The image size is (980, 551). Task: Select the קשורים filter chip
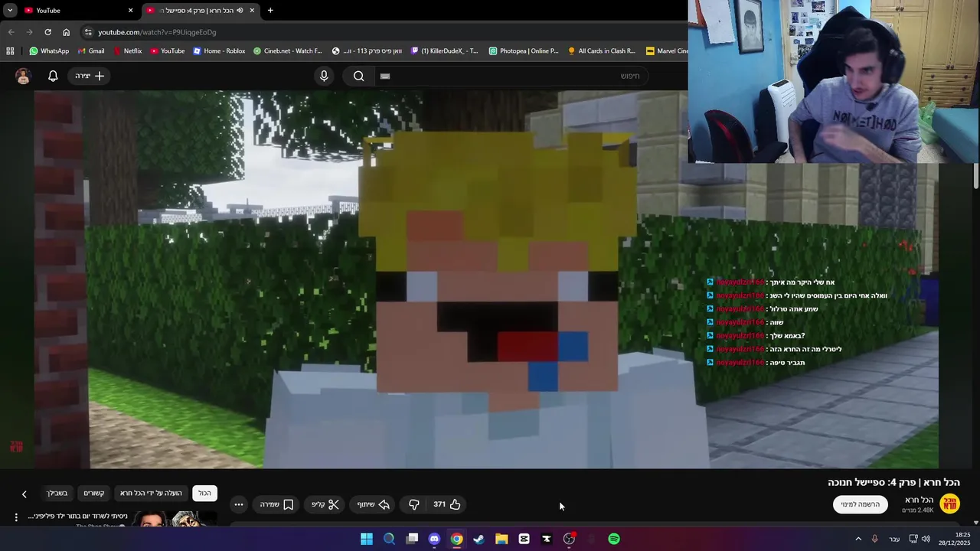[x=93, y=493]
